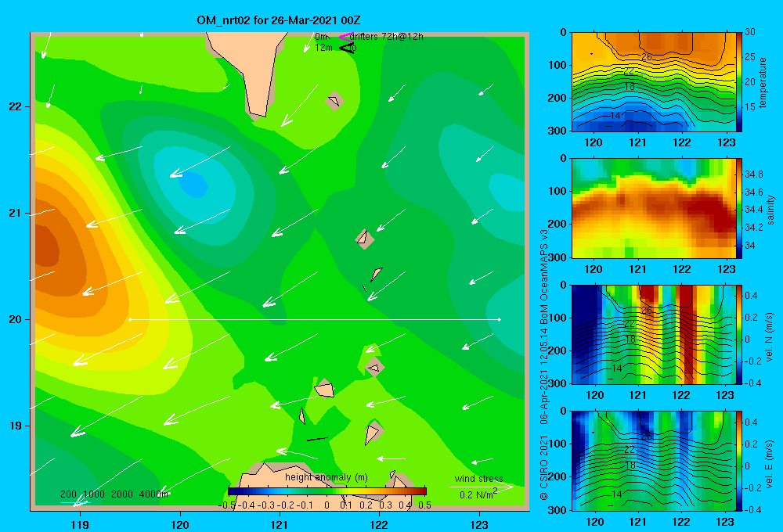Select the magenta 0m drifter arrow marker
Viewport: 783px width, 532px height.
(x=345, y=37)
